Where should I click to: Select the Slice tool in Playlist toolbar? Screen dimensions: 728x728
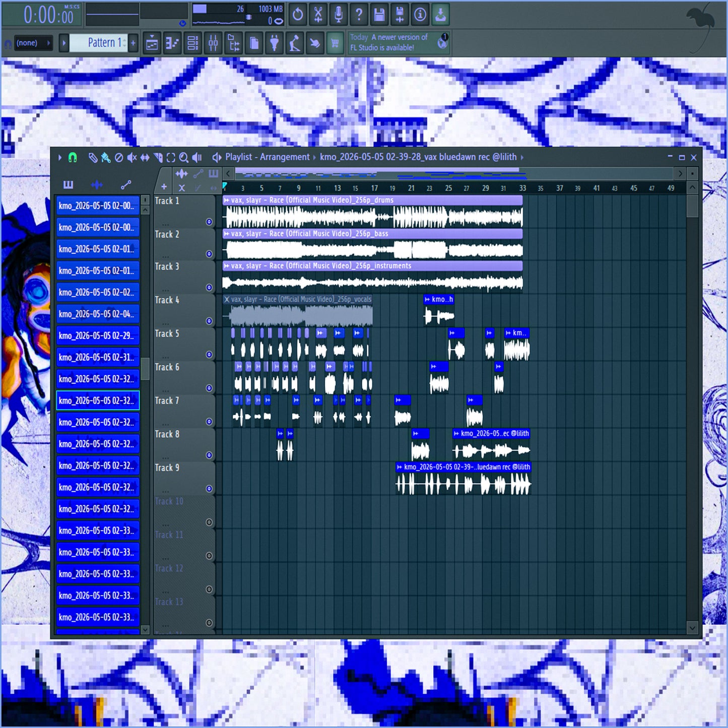(x=158, y=158)
